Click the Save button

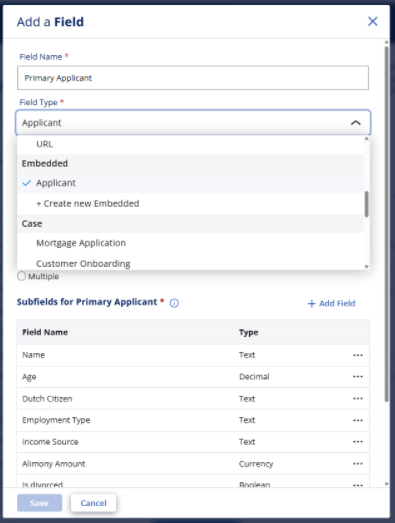click(39, 503)
